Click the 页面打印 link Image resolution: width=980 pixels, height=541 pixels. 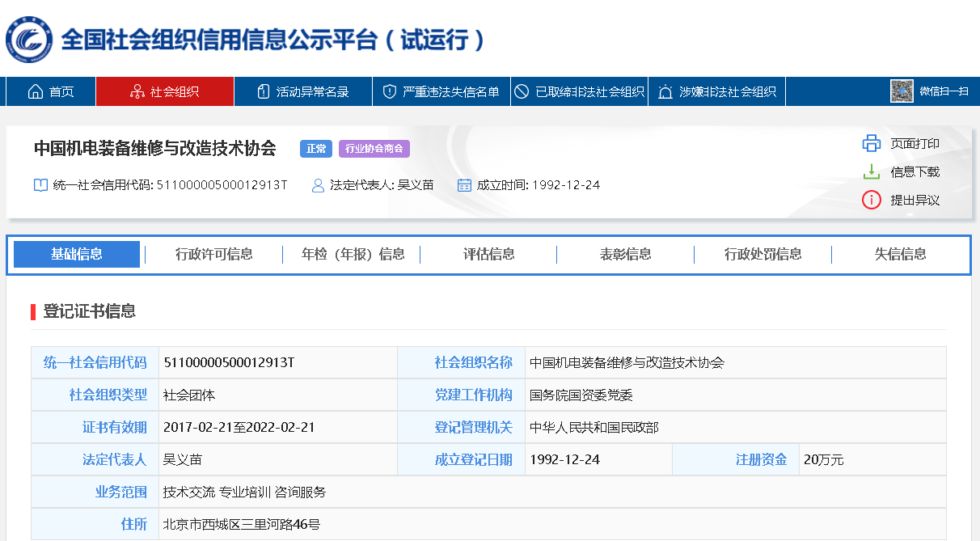click(x=915, y=143)
